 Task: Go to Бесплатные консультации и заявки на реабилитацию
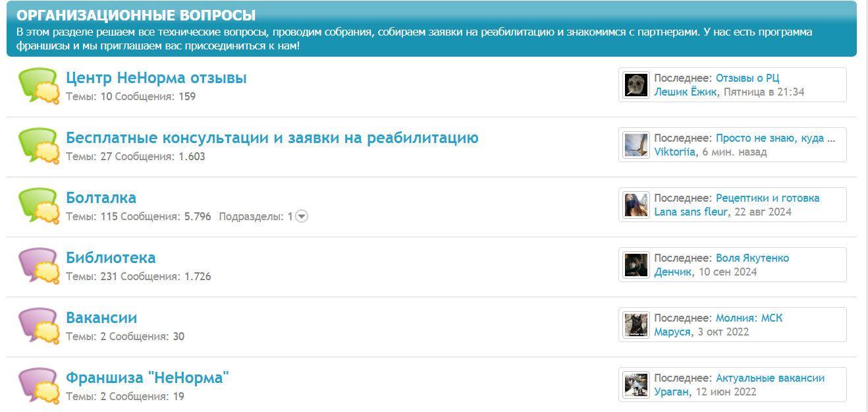point(272,138)
